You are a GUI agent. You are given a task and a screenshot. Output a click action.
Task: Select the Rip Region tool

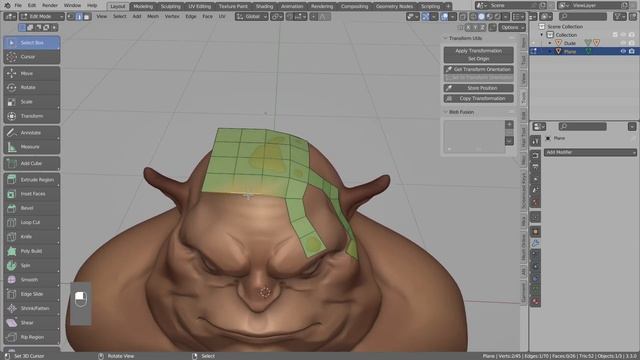[31, 337]
